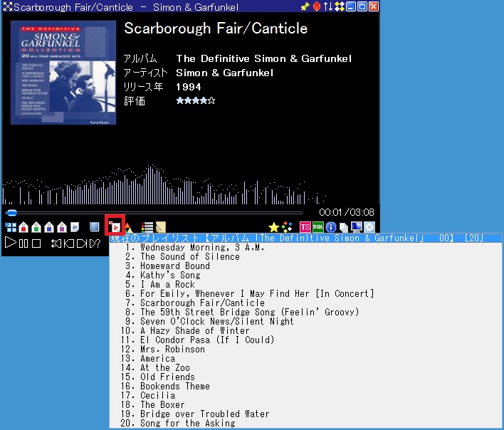Image resolution: width=504 pixels, height=430 pixels.
Task: Click the monitor display icon
Action: coord(356,227)
